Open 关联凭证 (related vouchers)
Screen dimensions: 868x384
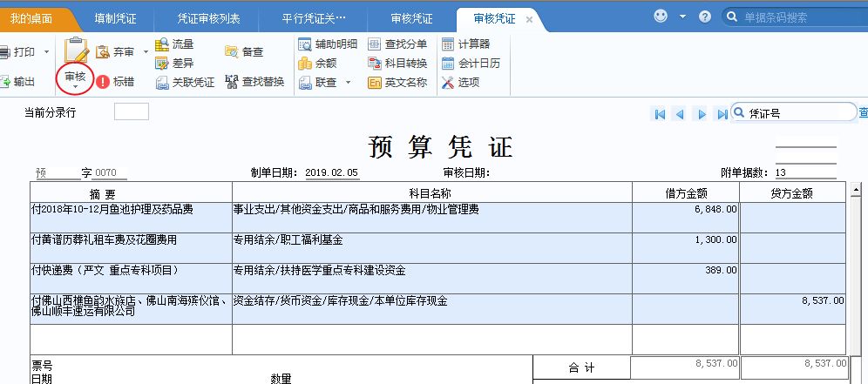point(185,83)
